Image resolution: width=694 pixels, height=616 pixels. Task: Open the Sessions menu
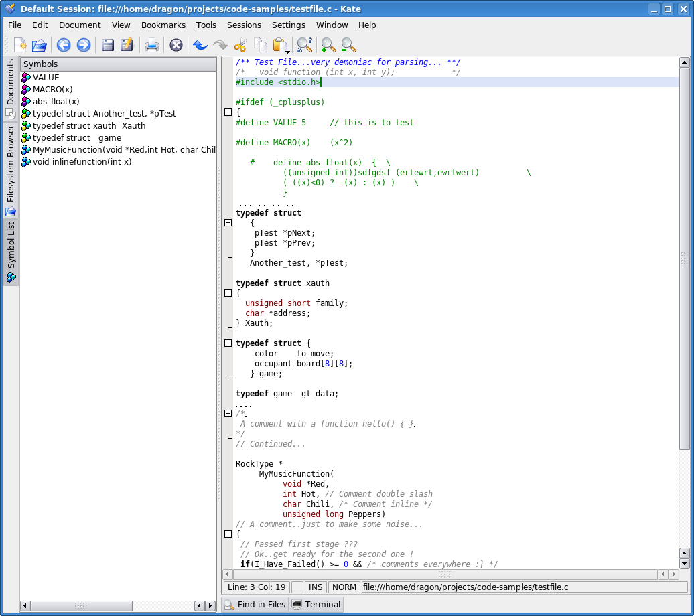point(244,25)
